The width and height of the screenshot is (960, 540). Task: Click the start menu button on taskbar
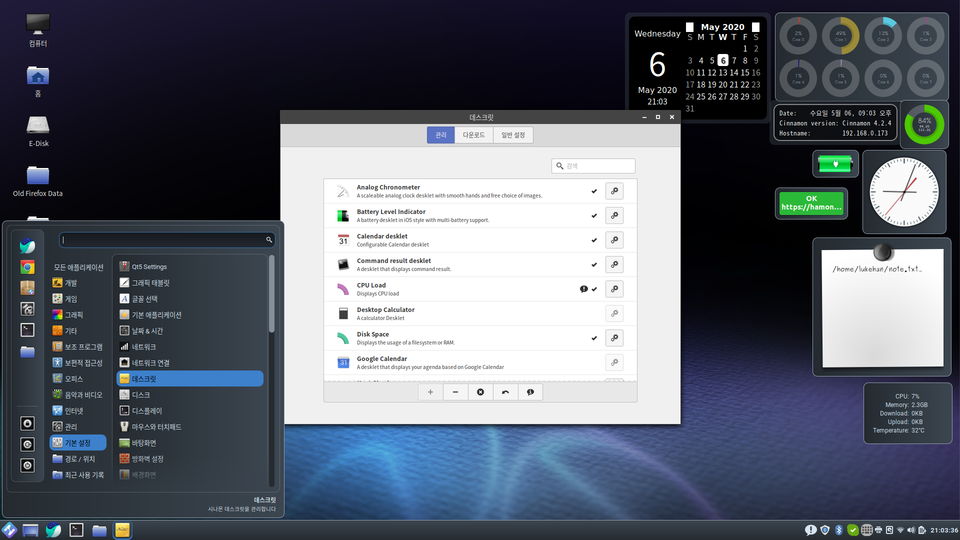[x=9, y=530]
